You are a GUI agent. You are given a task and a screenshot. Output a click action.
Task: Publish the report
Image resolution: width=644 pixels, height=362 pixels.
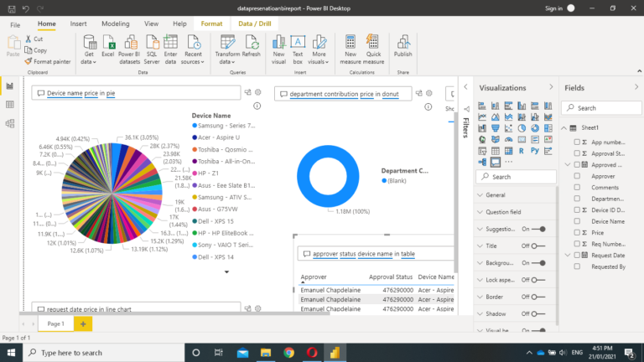[402, 46]
